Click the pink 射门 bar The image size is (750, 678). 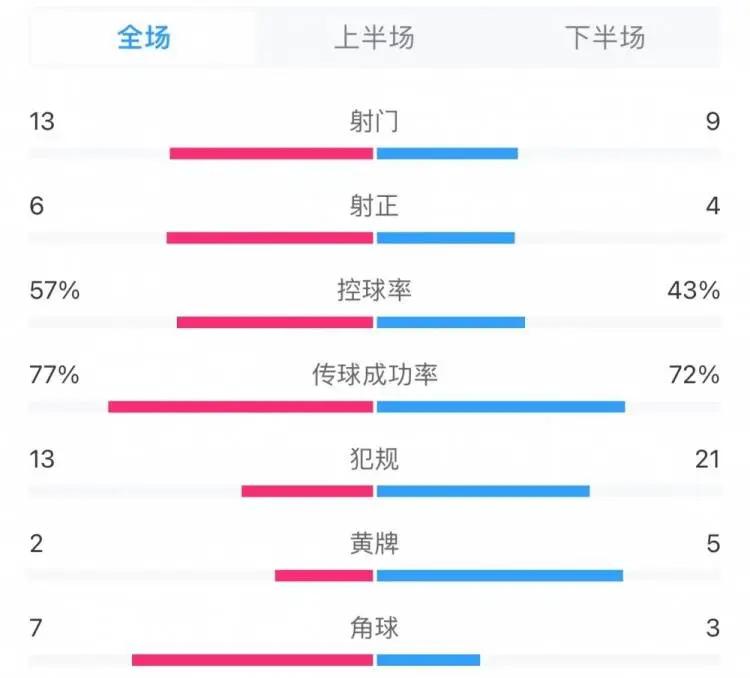[271, 154]
